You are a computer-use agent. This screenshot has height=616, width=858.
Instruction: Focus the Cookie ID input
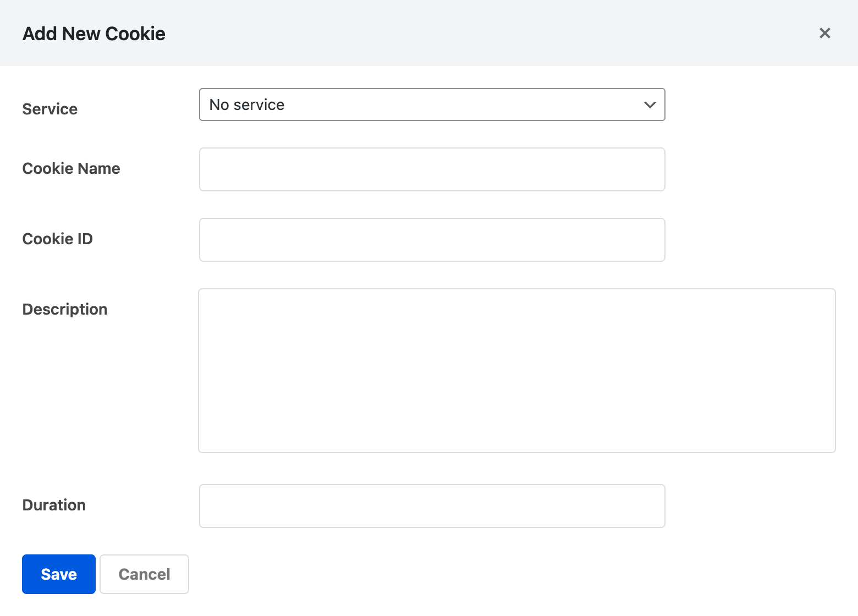(432, 239)
